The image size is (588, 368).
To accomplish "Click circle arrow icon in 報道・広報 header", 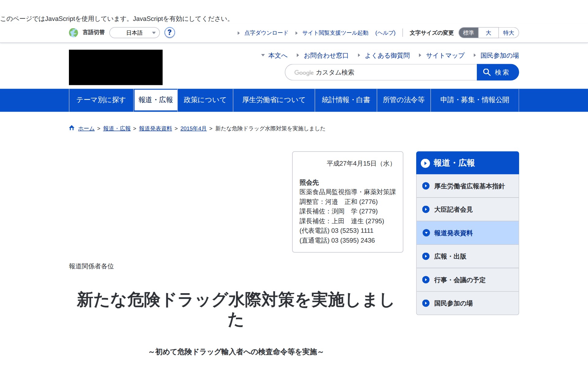I will 425,163.
